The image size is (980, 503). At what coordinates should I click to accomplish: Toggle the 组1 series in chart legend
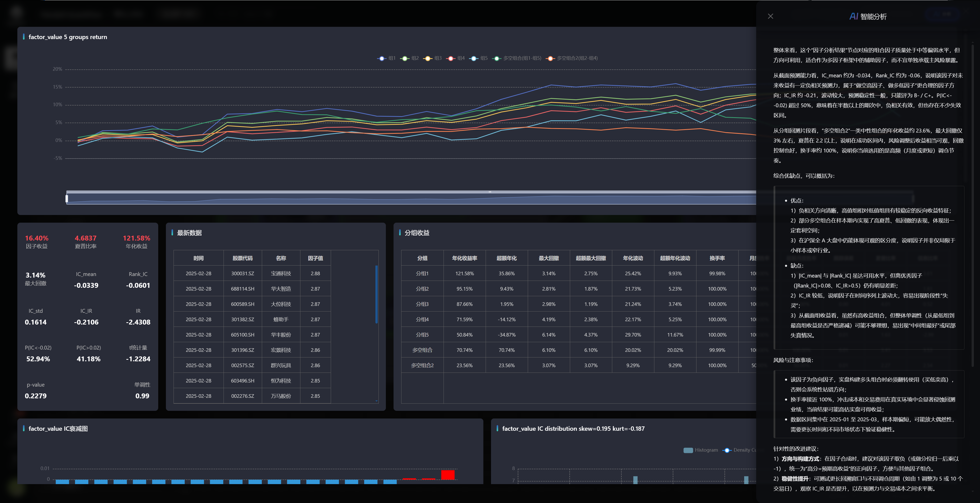coord(386,58)
